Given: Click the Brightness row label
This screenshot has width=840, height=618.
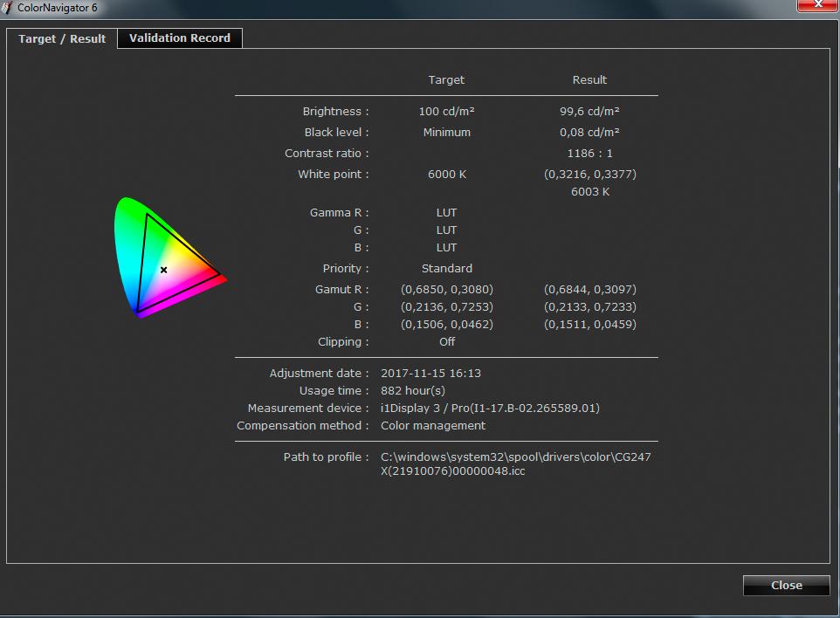Looking at the screenshot, I should pyautogui.click(x=335, y=112).
